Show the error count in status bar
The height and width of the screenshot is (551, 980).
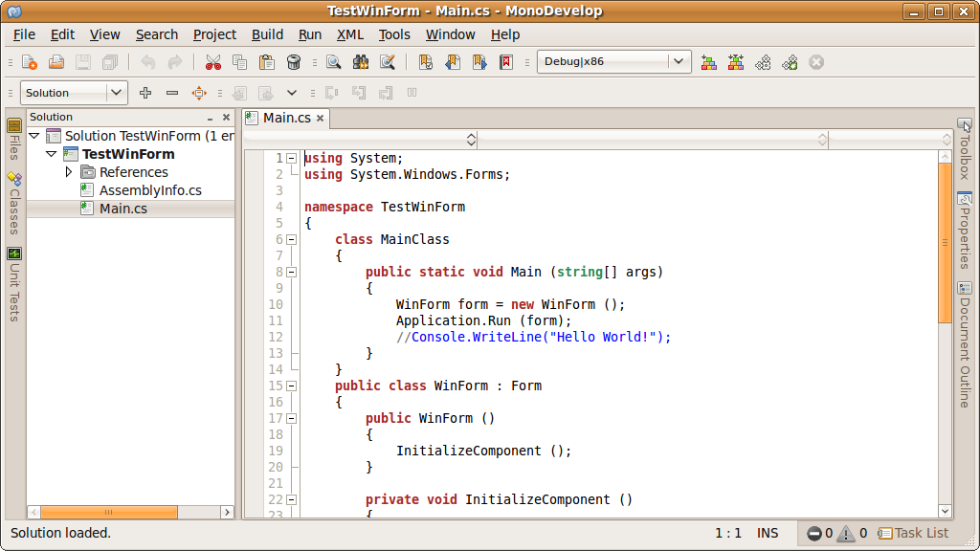pos(819,533)
